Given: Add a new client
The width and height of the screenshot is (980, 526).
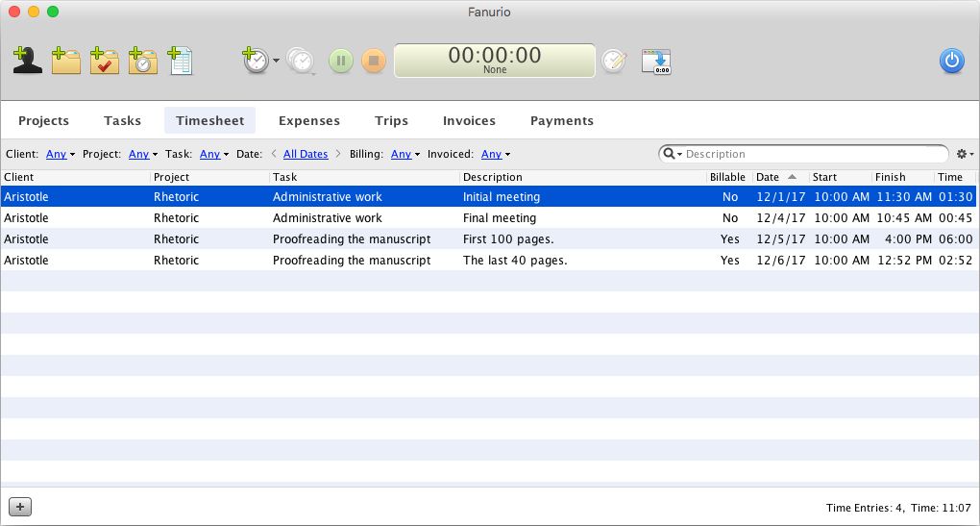Looking at the screenshot, I should [27, 61].
